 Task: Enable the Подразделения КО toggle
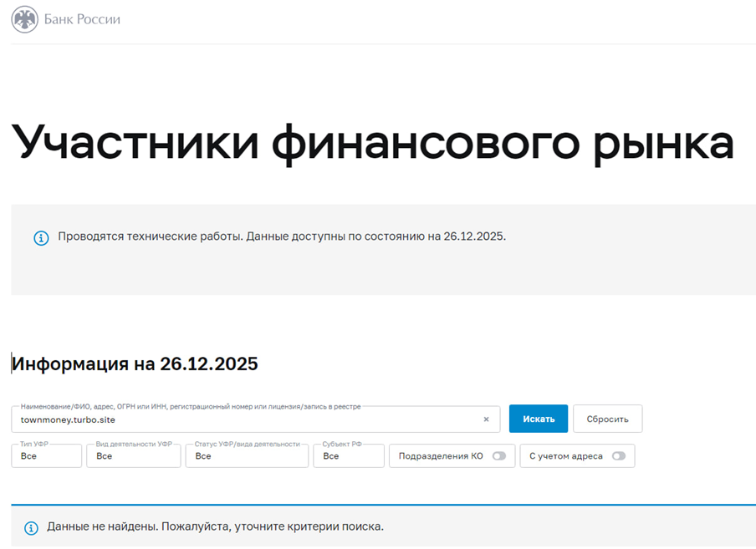coord(499,455)
